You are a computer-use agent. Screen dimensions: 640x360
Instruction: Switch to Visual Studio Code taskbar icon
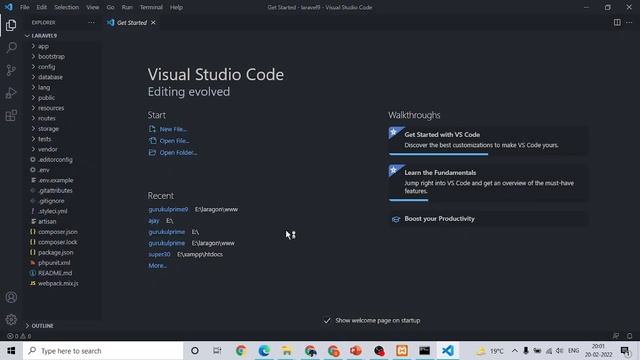[447, 351]
